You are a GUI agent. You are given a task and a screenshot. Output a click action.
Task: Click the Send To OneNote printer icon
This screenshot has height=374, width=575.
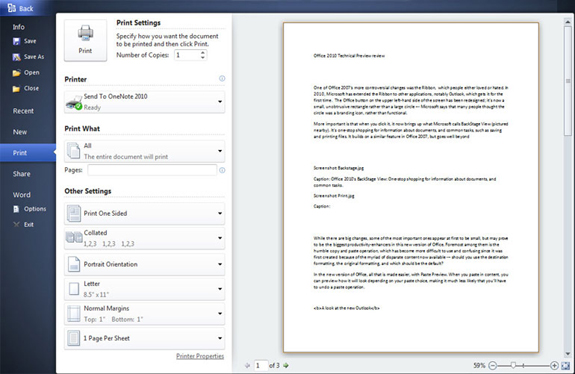point(74,102)
